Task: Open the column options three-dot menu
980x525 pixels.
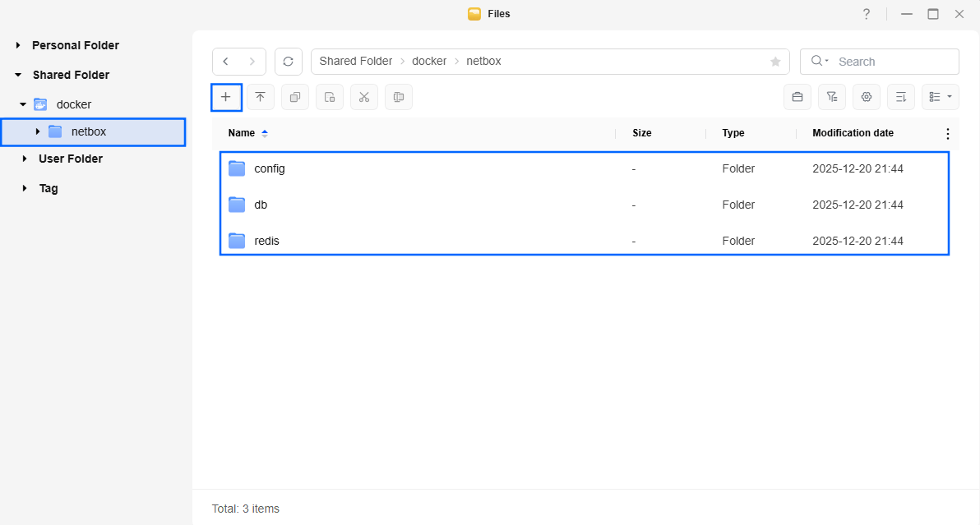Action: click(x=947, y=134)
